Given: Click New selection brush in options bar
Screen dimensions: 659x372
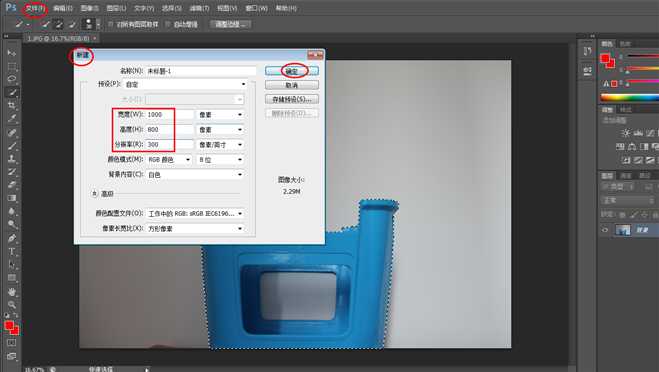Looking at the screenshot, I should pyautogui.click(x=46, y=24).
